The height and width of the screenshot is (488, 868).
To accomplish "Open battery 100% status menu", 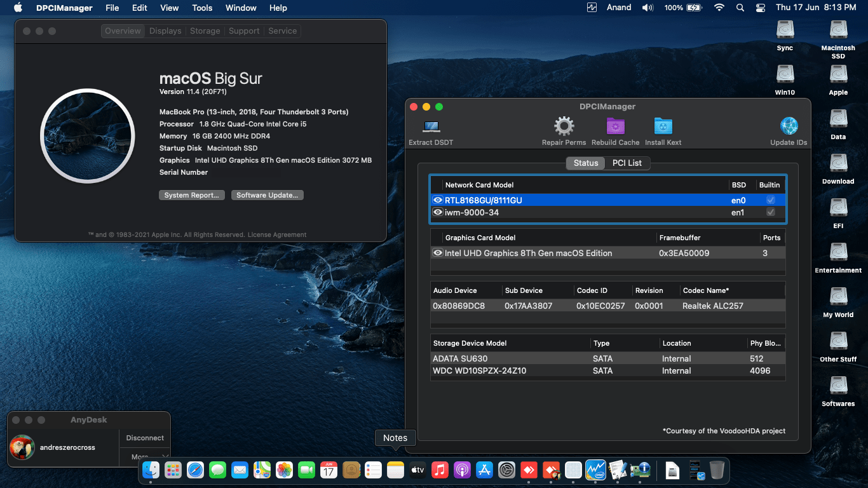I will (x=682, y=8).
